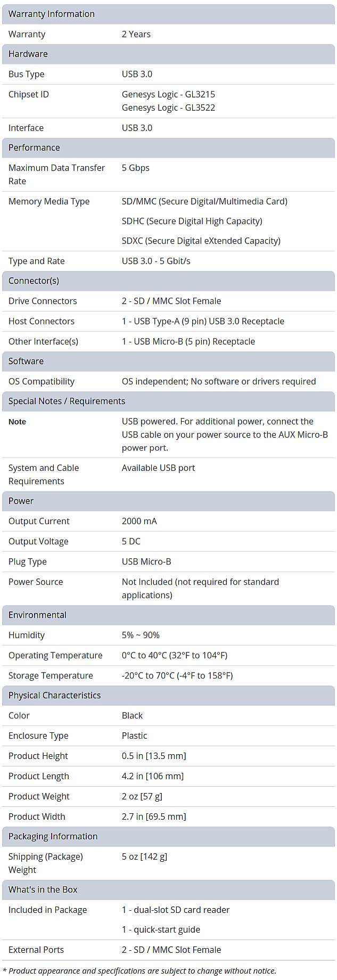Screen dimensions: 337x980
Task: Select the Connector(s) section header
Action: 34,281
